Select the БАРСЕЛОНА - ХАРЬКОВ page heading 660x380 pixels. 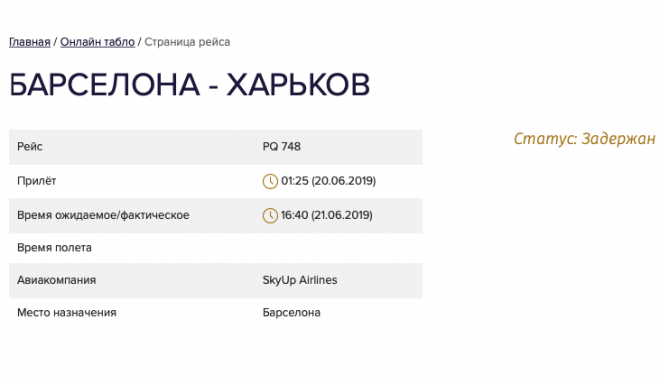(x=189, y=85)
